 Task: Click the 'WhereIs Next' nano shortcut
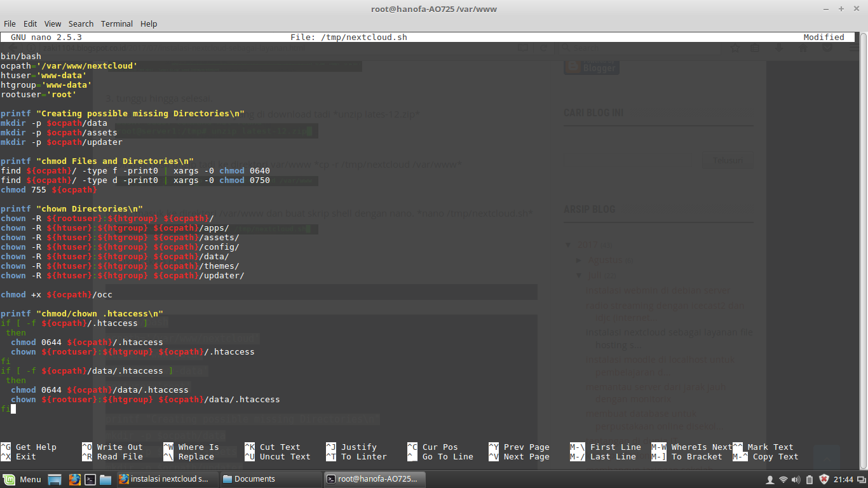(x=692, y=447)
